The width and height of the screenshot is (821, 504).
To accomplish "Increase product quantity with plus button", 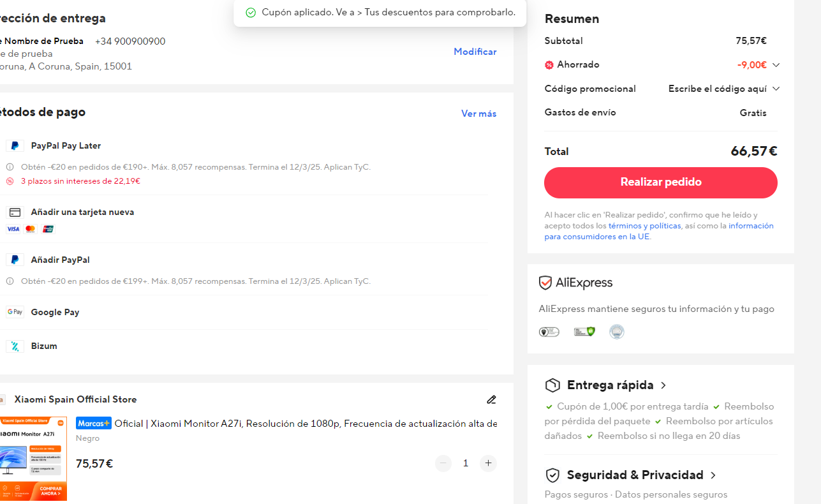I will 488,464.
